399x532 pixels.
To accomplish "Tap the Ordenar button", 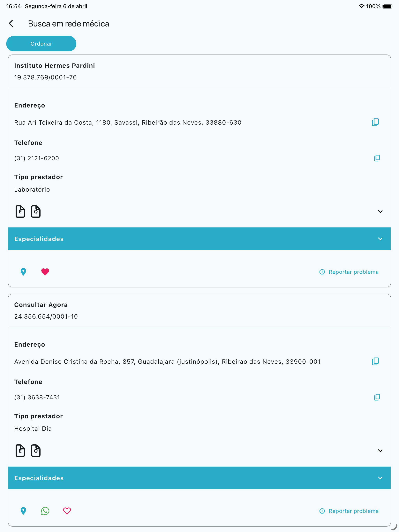I will click(41, 44).
